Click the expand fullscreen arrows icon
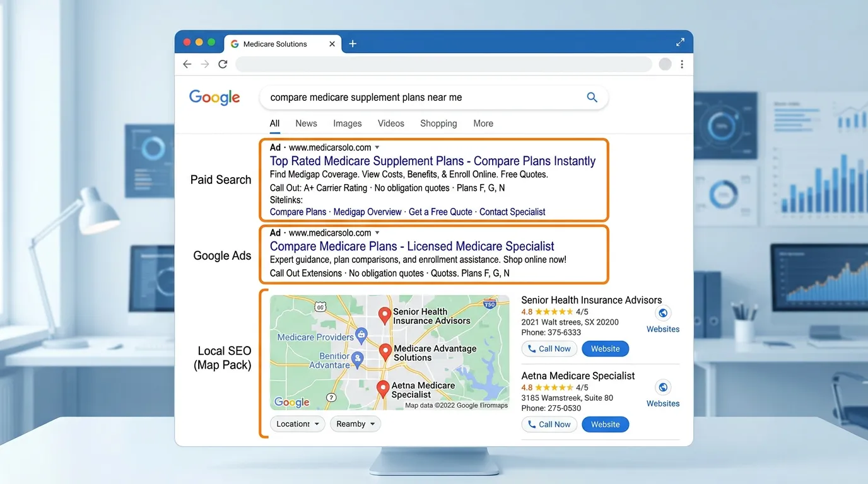Image resolution: width=868 pixels, height=484 pixels. click(x=680, y=42)
